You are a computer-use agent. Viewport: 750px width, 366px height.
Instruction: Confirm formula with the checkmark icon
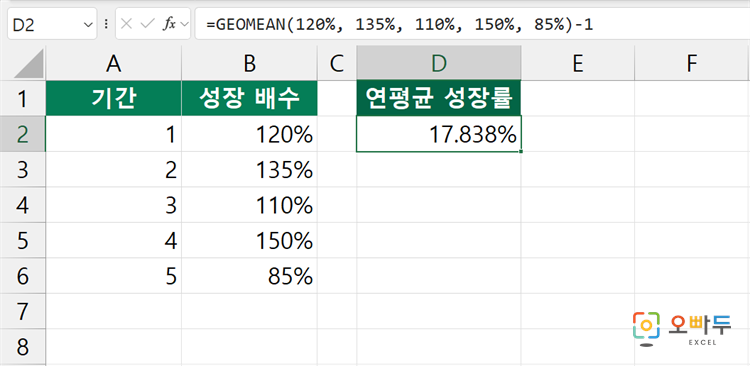coord(148,24)
